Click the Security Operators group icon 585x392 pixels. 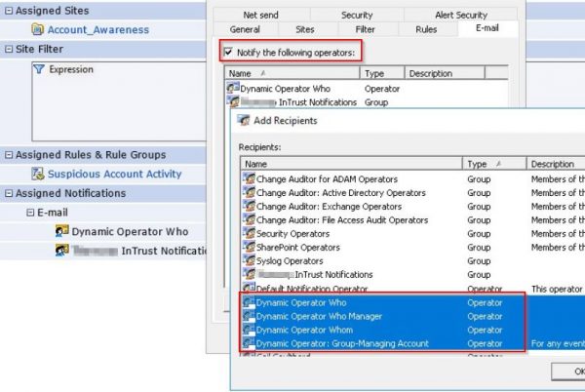[249, 234]
